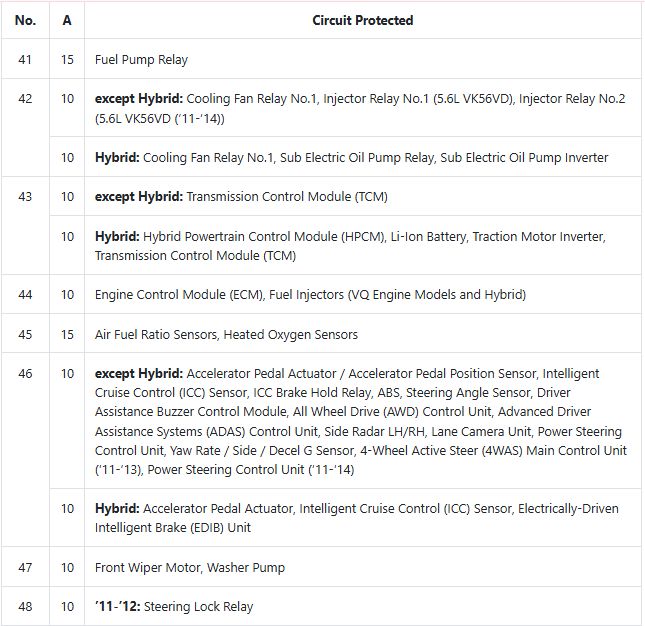Select fuse 42 except Hybrid description

[x=360, y=109]
